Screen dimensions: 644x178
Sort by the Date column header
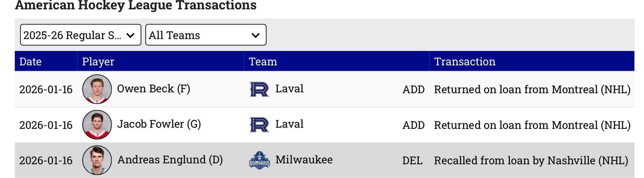click(x=30, y=61)
